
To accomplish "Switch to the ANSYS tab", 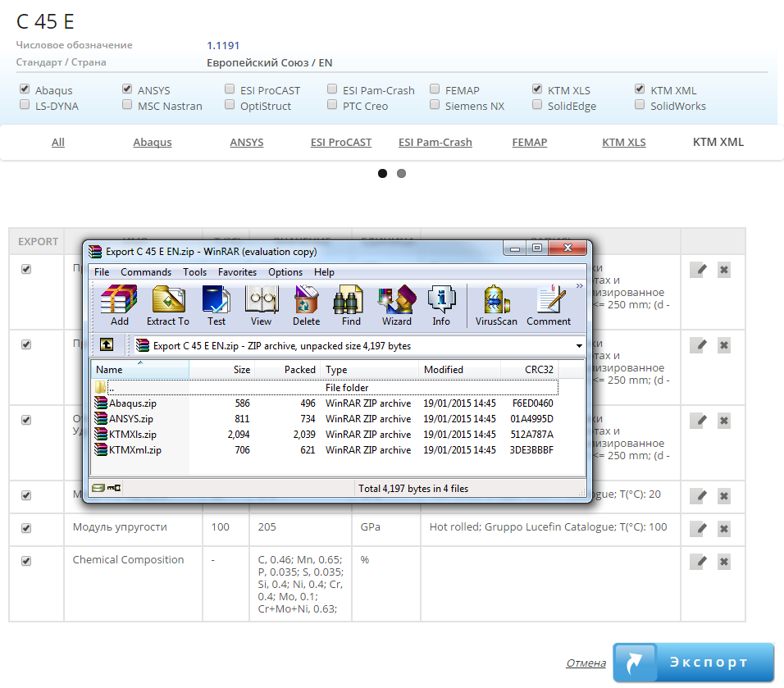I will [247, 142].
